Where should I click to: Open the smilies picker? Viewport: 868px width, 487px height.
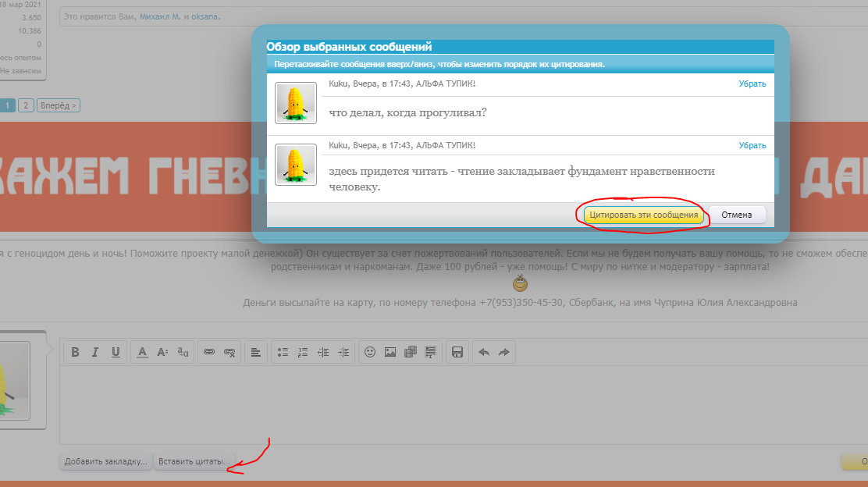click(370, 352)
